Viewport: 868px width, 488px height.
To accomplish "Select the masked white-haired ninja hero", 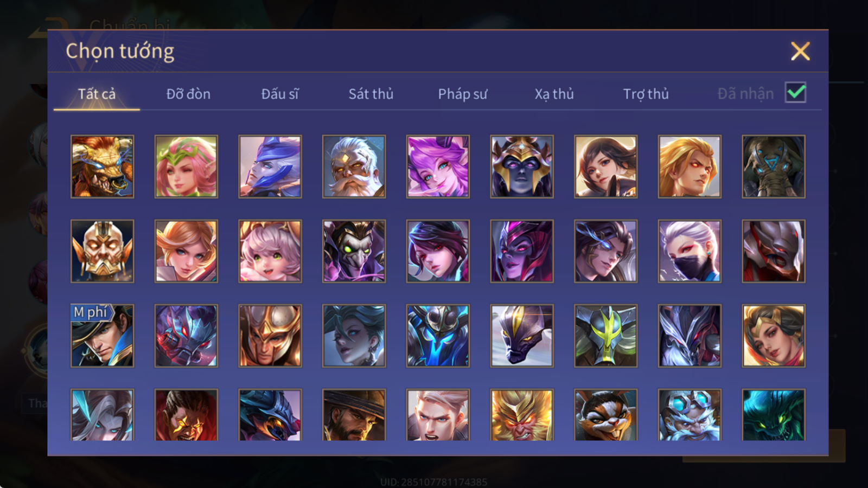I will coord(690,251).
